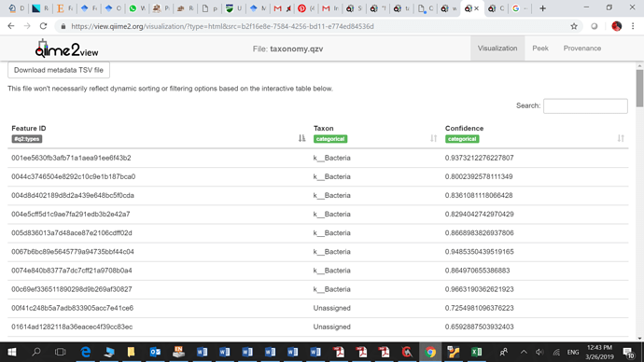Open Outlook from the taskbar
The image size is (644, 362).
click(x=155, y=352)
